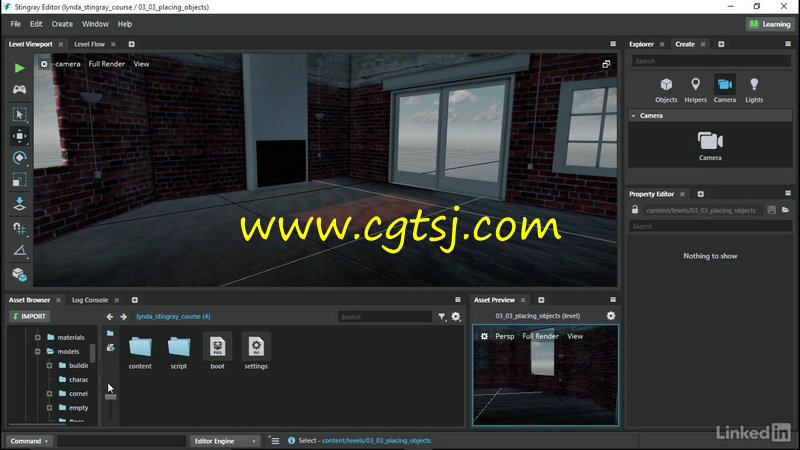
Task: Go forward in Asset Browser history
Action: click(x=123, y=317)
